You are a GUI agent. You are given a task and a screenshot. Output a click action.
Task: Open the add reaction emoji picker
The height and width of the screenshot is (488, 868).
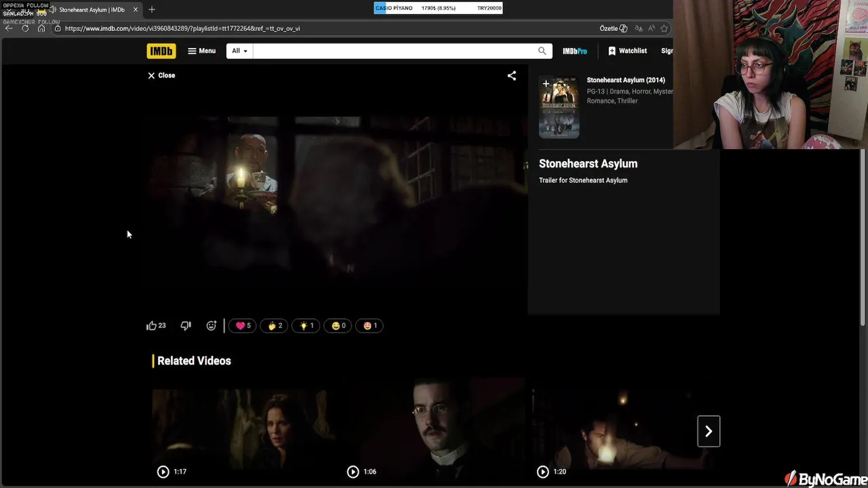click(x=211, y=325)
